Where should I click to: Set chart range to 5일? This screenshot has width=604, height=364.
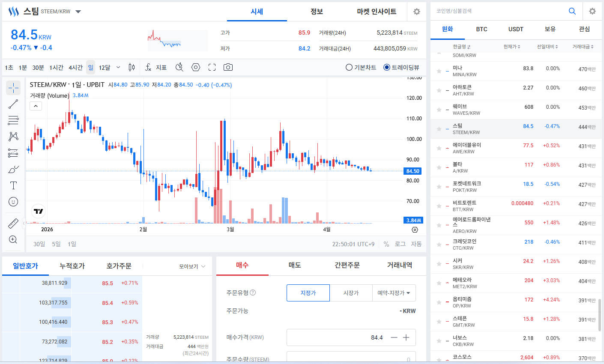coord(56,244)
